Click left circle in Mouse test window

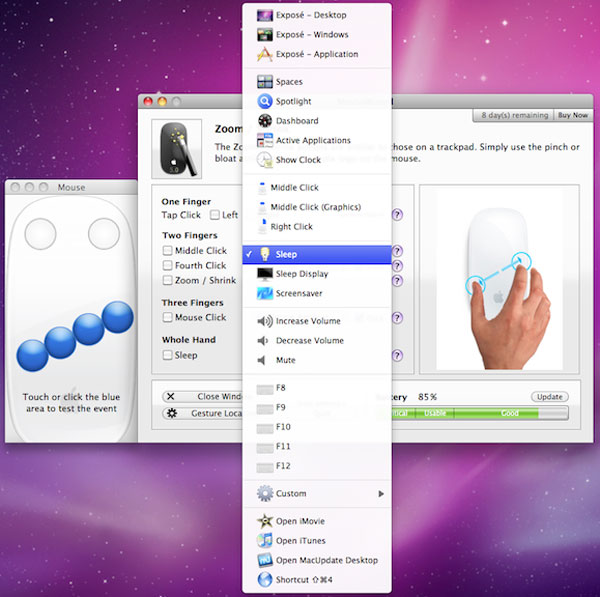tap(40, 234)
